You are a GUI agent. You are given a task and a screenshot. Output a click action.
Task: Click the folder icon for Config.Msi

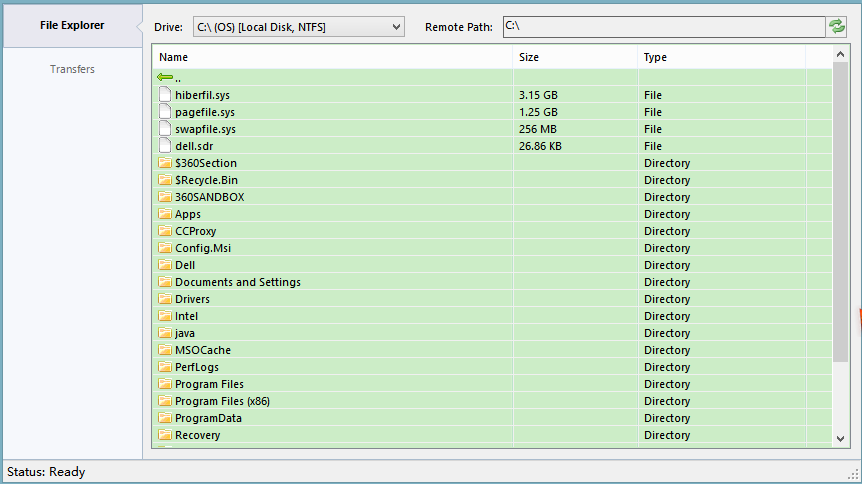164,248
